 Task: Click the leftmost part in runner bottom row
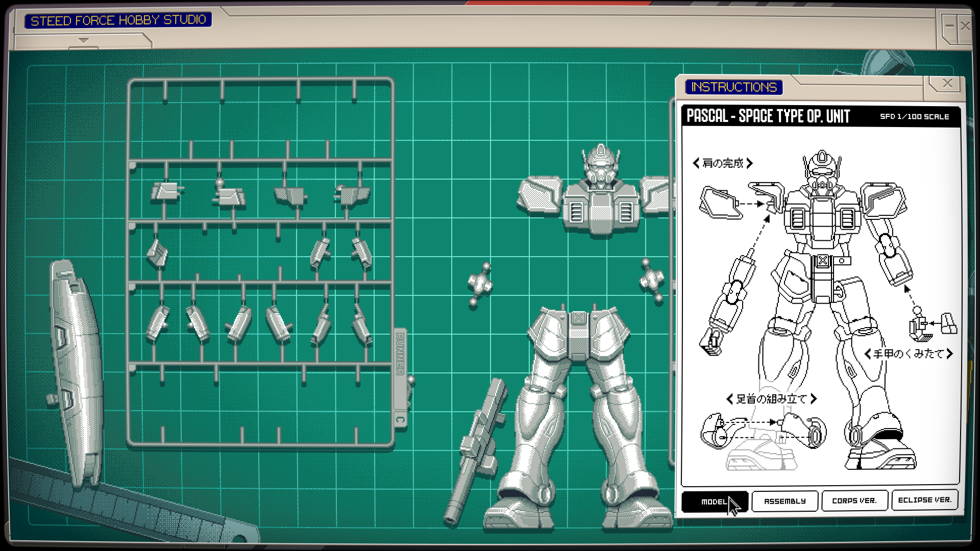157,323
